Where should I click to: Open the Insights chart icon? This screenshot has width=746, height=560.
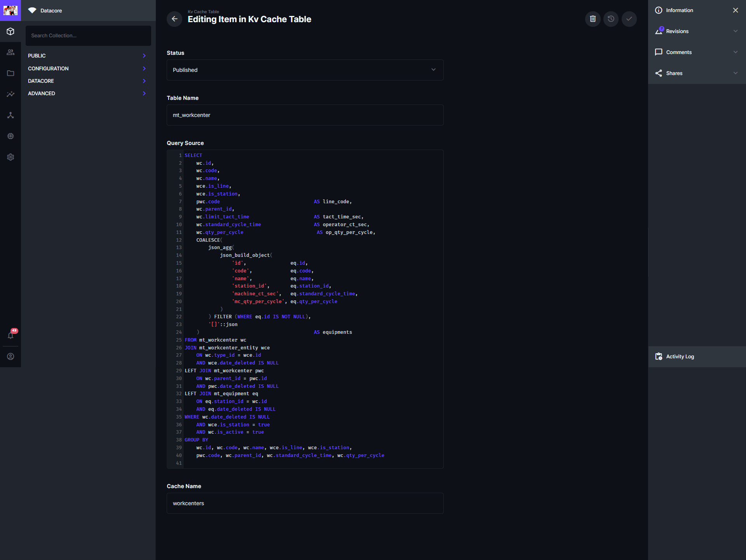[x=10, y=94]
